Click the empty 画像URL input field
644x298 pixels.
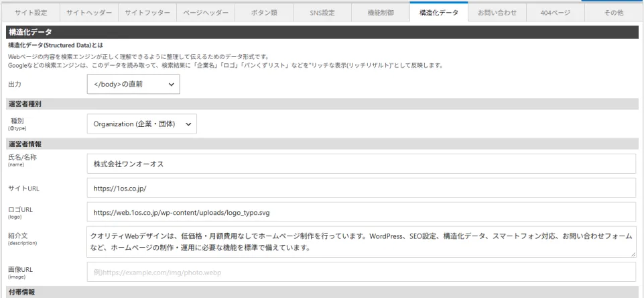[x=361, y=272]
